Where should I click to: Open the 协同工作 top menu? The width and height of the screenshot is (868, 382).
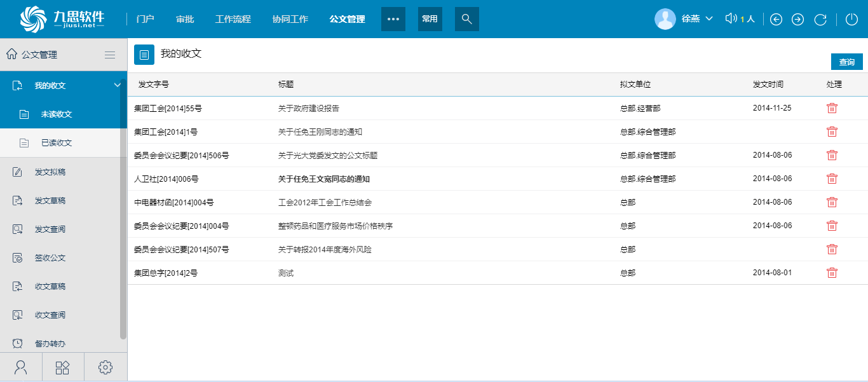(x=290, y=19)
